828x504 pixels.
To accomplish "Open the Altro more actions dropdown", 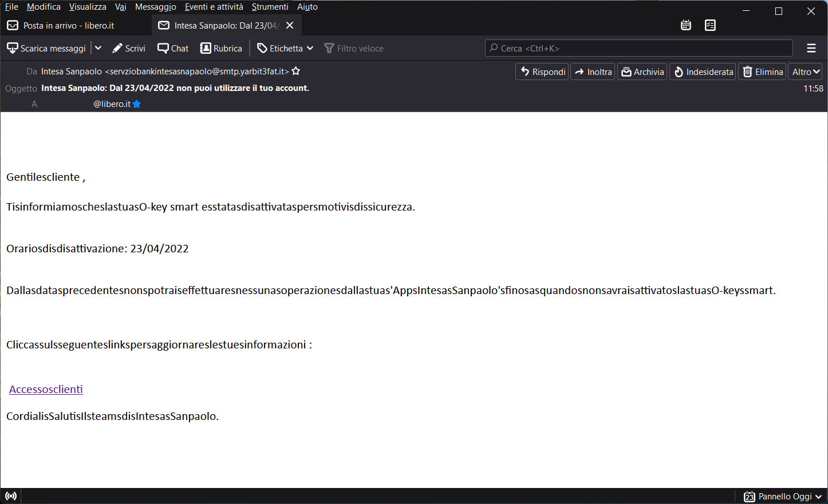I will pyautogui.click(x=806, y=72).
